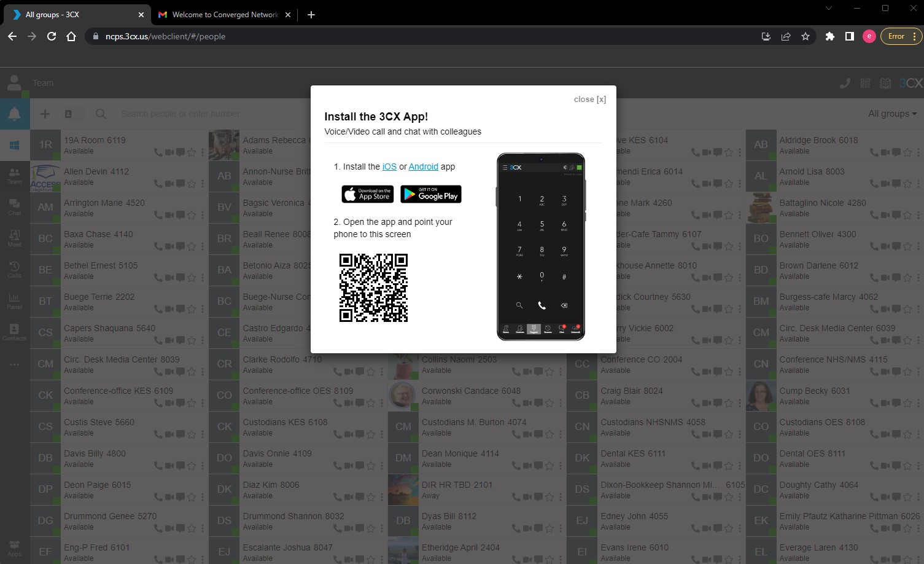924x564 pixels.
Task: Open the Android app link
Action: [424, 166]
